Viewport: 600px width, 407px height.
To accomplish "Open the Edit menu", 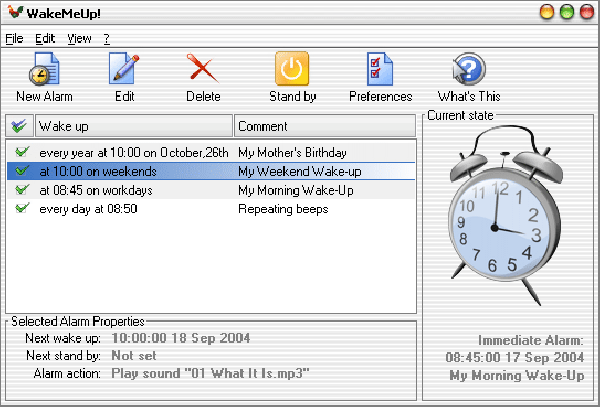I will 44,39.
